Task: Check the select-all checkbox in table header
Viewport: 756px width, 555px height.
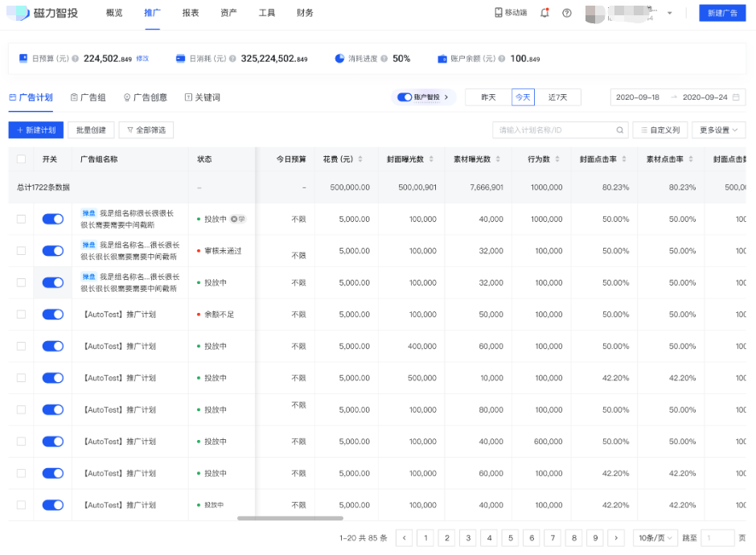Action: (x=22, y=158)
